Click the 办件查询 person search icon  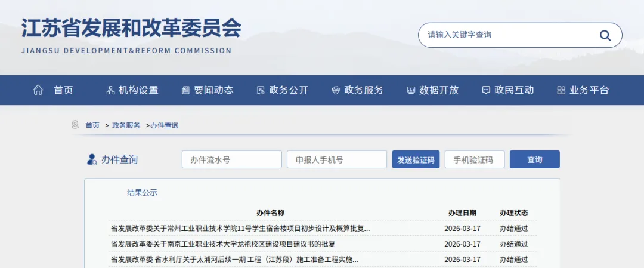point(92,159)
